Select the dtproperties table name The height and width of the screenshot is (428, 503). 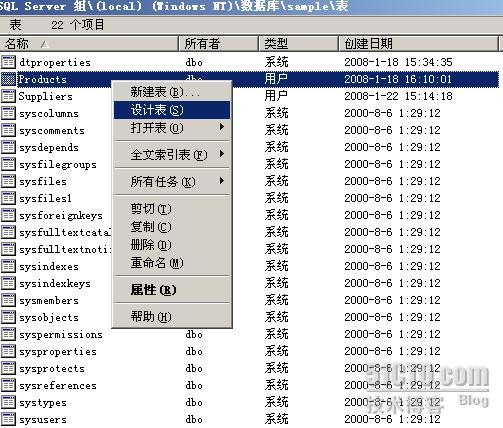pos(55,63)
